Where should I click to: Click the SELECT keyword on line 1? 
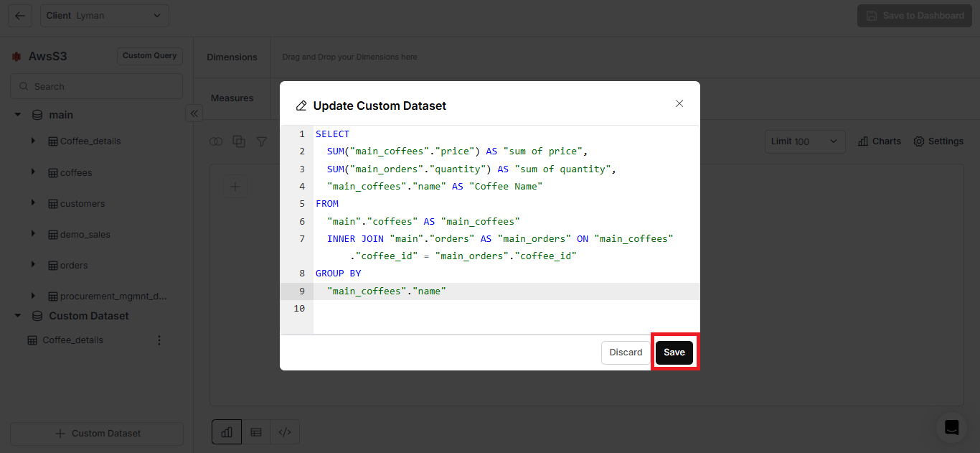[x=332, y=134]
